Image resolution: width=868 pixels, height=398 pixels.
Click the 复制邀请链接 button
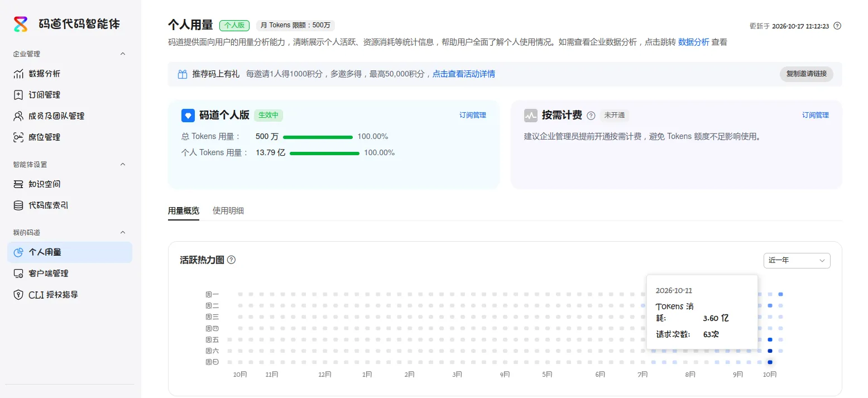(x=806, y=74)
